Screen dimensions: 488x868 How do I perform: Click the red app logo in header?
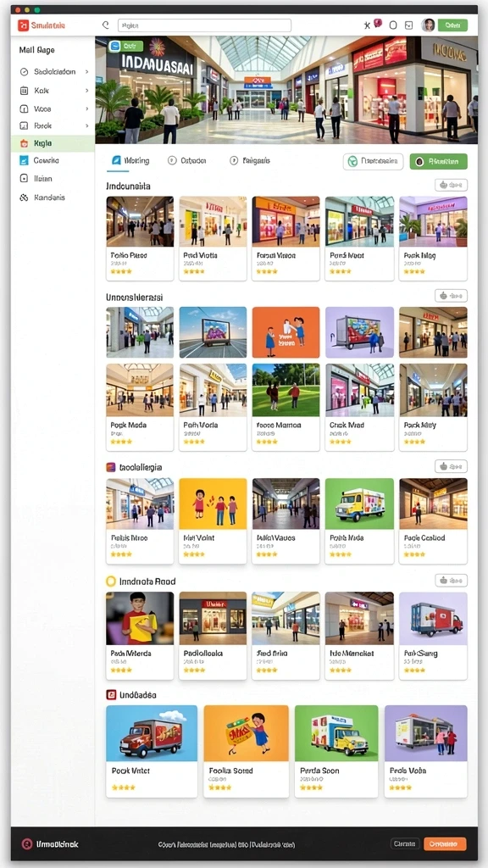pos(23,25)
